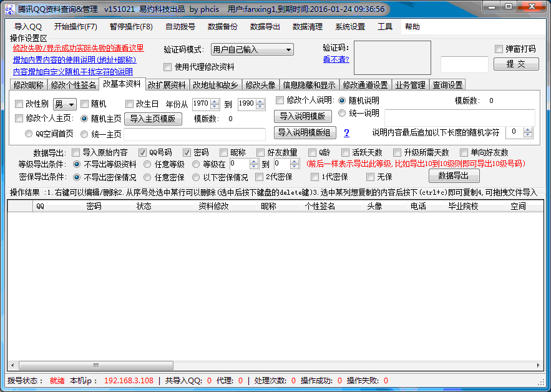Click the horizontal scrollbar thumb
The height and width of the screenshot is (392, 551).
(96, 365)
